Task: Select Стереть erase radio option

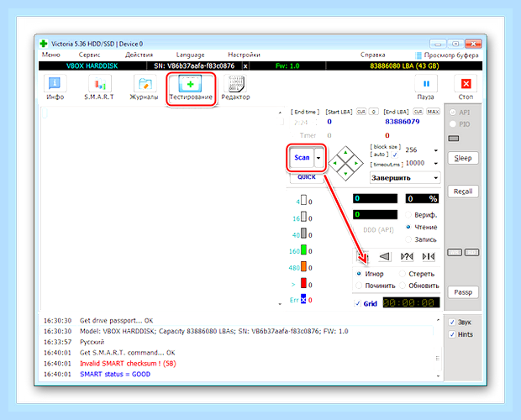Action: (403, 274)
